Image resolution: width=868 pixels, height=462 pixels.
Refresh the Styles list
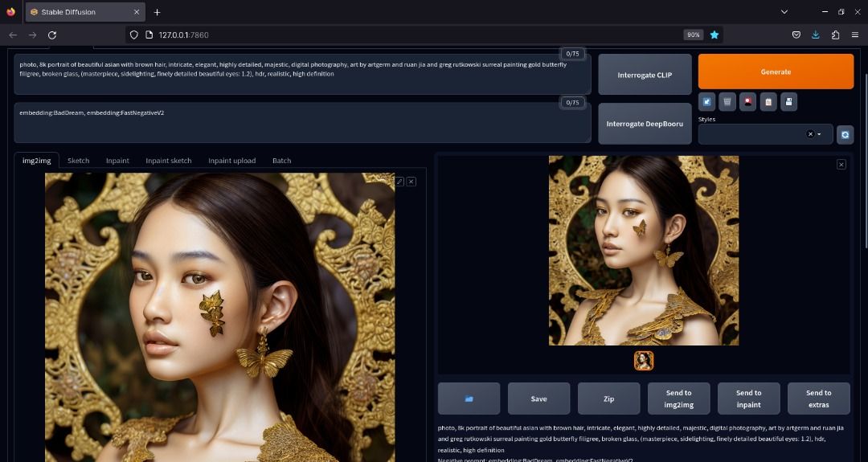coord(845,134)
